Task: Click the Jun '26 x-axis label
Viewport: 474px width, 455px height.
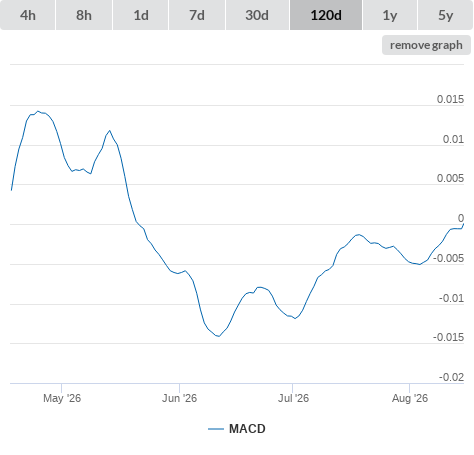Action: 179,398
